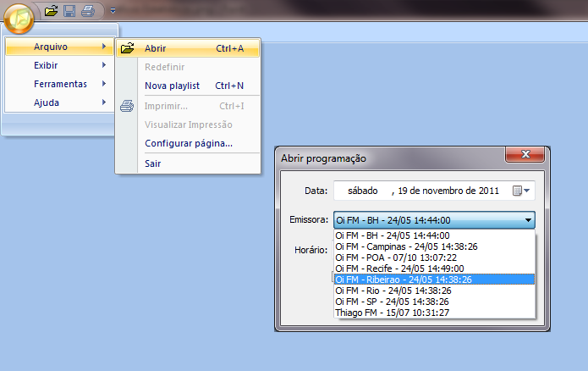
Task: Open the calendar picker in Data field
Action: coord(521,191)
